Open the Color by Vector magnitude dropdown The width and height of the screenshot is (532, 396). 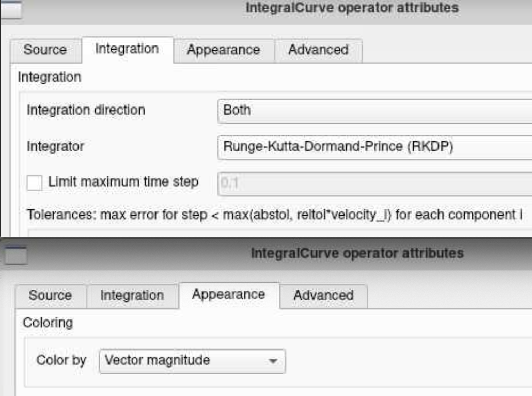click(192, 361)
